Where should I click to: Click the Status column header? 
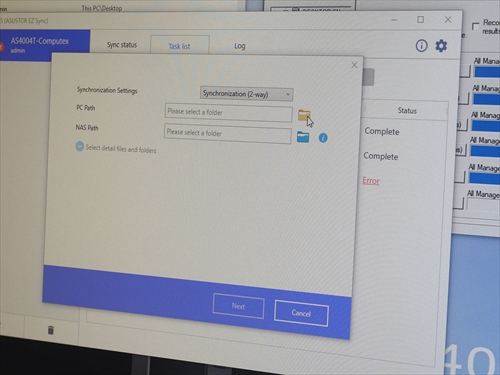click(x=407, y=110)
